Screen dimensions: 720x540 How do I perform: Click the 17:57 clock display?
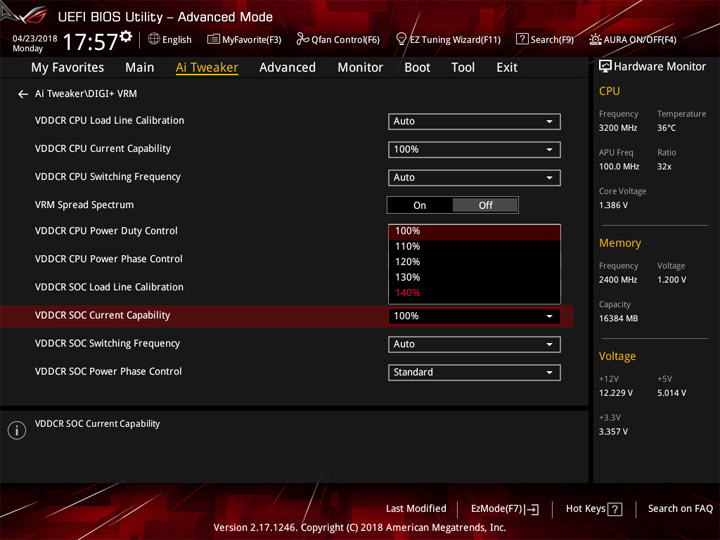(90, 42)
